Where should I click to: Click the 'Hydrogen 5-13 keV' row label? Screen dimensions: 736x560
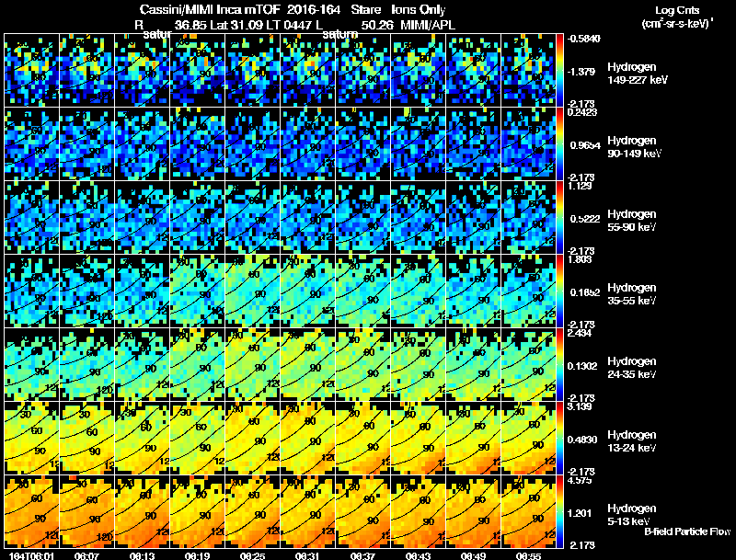632,515
